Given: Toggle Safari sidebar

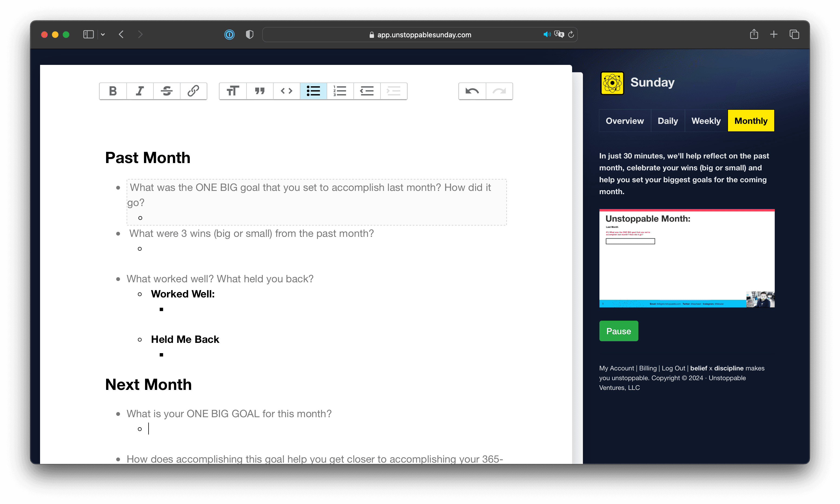Looking at the screenshot, I should 88,34.
